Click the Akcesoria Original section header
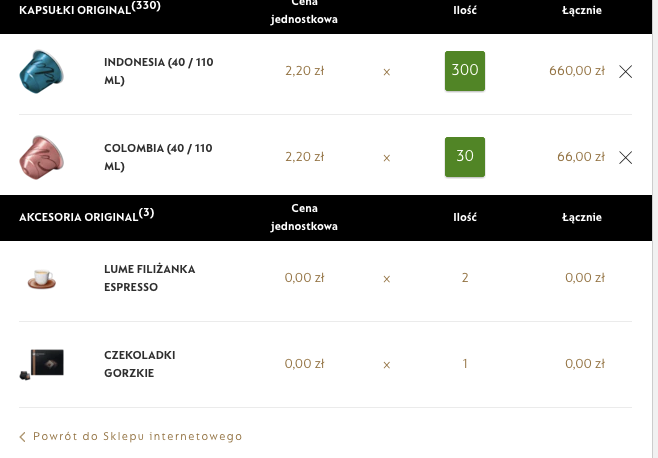Viewport: 658px width, 458px height. 86,216
